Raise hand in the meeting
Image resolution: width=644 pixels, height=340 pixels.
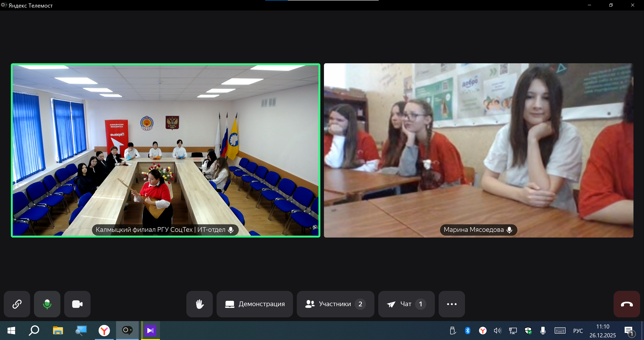pos(199,304)
